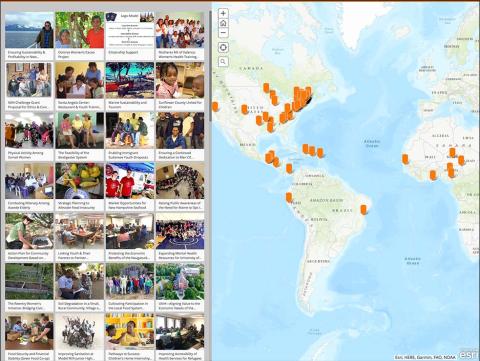Open Action Plan for Community Development card
The width and height of the screenshot is (480, 361).
pyautogui.click(x=29, y=237)
